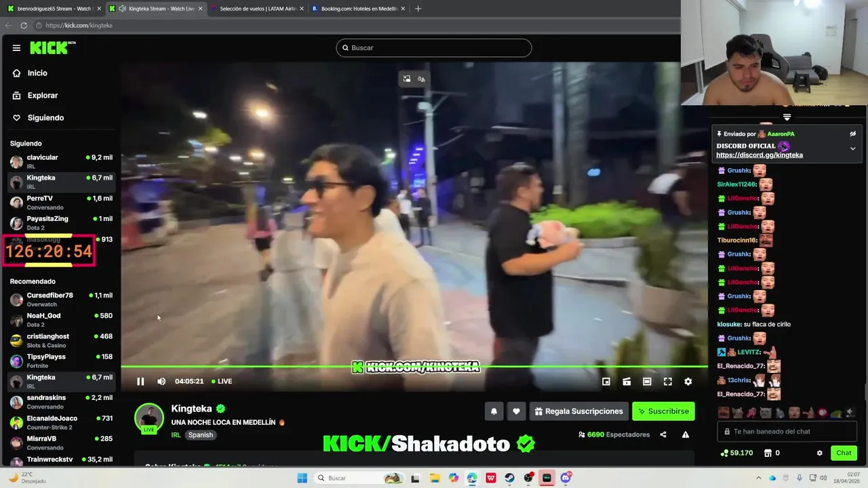The width and height of the screenshot is (868, 488).
Task: Open Trainwreckstv recommended channel
Action: [x=61, y=460]
